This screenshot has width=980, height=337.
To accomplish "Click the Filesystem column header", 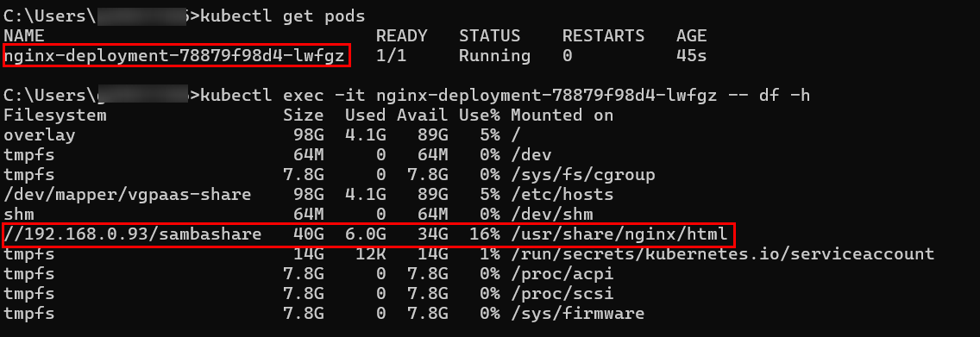I will click(x=55, y=115).
